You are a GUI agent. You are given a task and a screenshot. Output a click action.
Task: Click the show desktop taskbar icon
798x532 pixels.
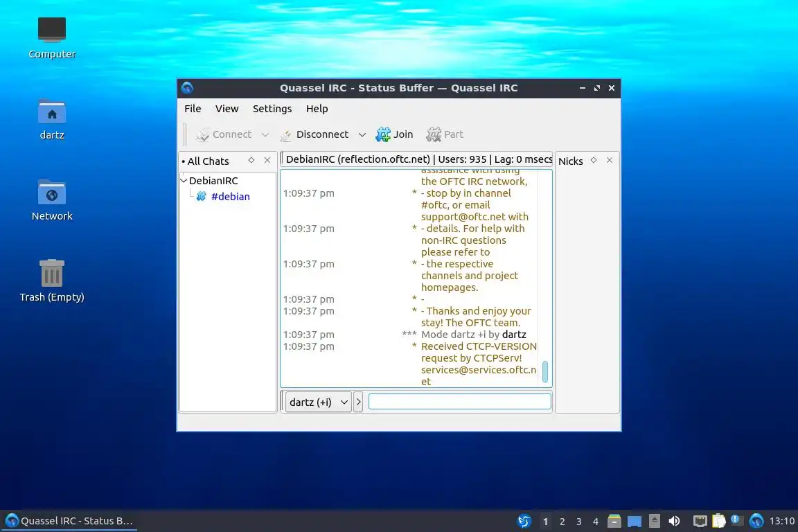(x=634, y=521)
